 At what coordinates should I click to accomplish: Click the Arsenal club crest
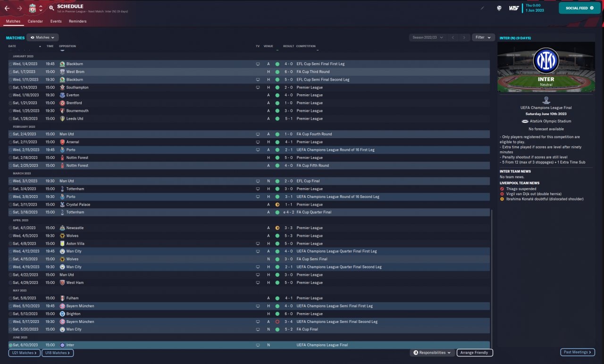[x=62, y=142]
